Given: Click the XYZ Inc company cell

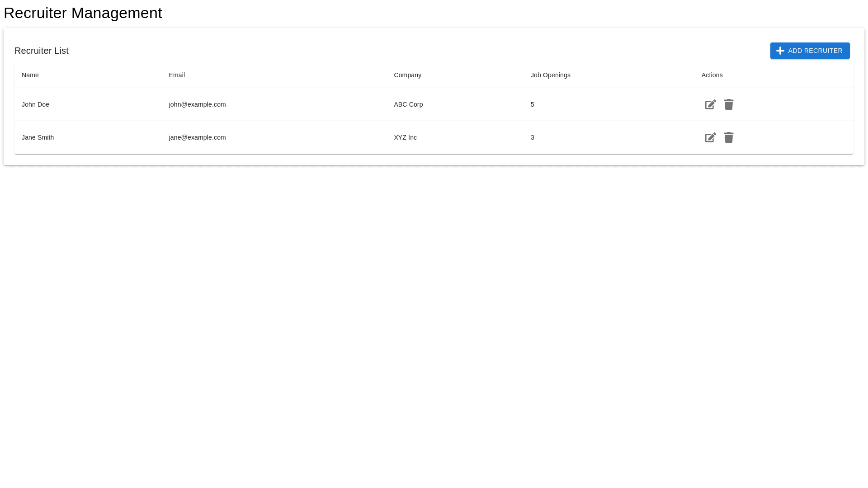Looking at the screenshot, I should (405, 137).
